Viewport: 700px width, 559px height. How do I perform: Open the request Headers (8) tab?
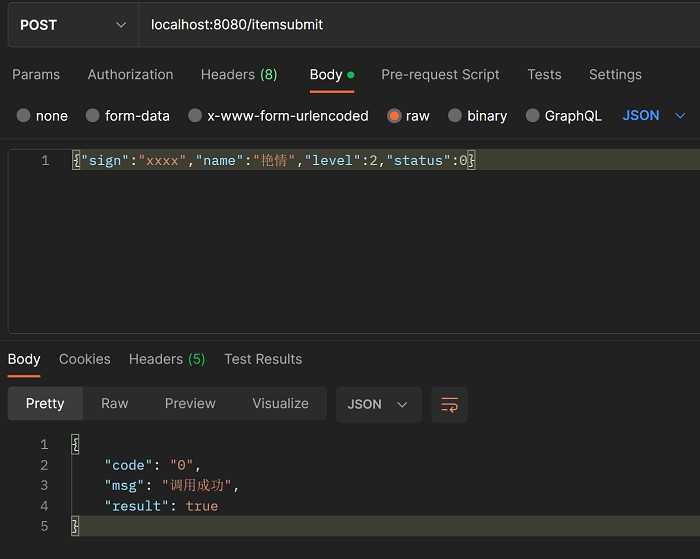[239, 75]
